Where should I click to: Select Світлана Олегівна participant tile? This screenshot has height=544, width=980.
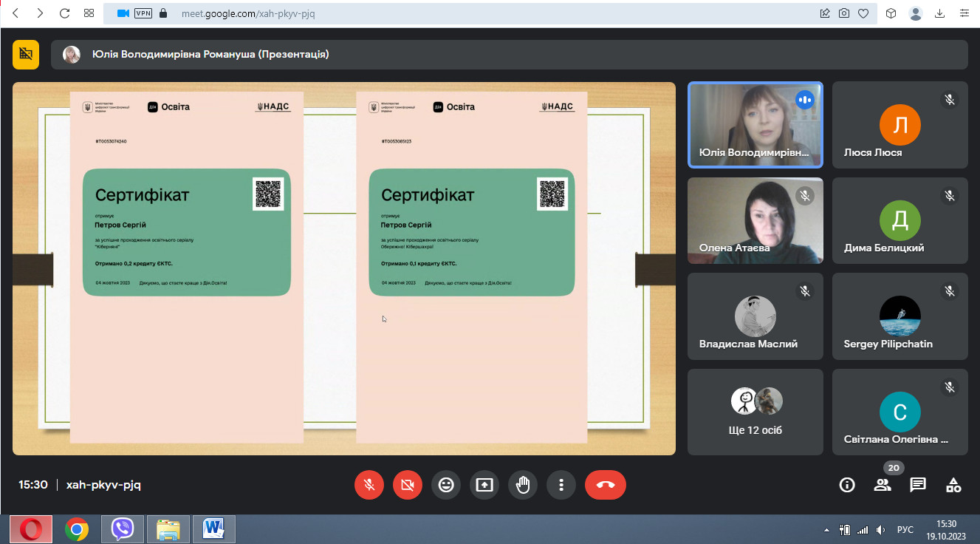tap(900, 412)
